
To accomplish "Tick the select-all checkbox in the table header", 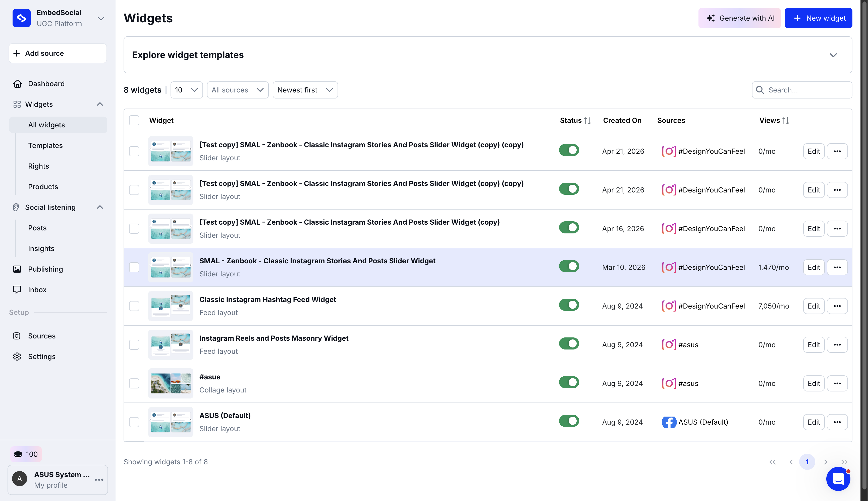I will (134, 120).
